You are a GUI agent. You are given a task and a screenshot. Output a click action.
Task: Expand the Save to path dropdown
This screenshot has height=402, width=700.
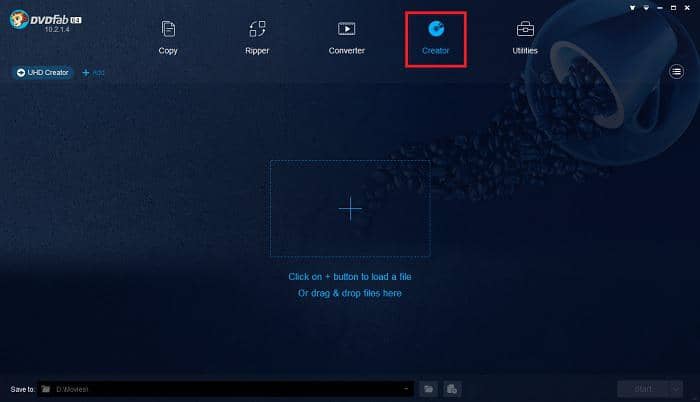pos(406,389)
